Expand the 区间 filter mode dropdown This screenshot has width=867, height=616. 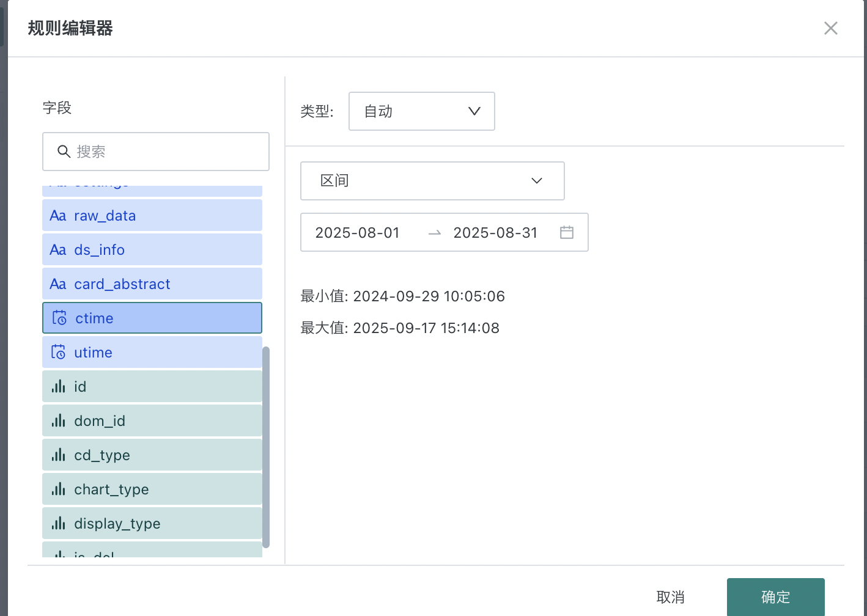[432, 181]
